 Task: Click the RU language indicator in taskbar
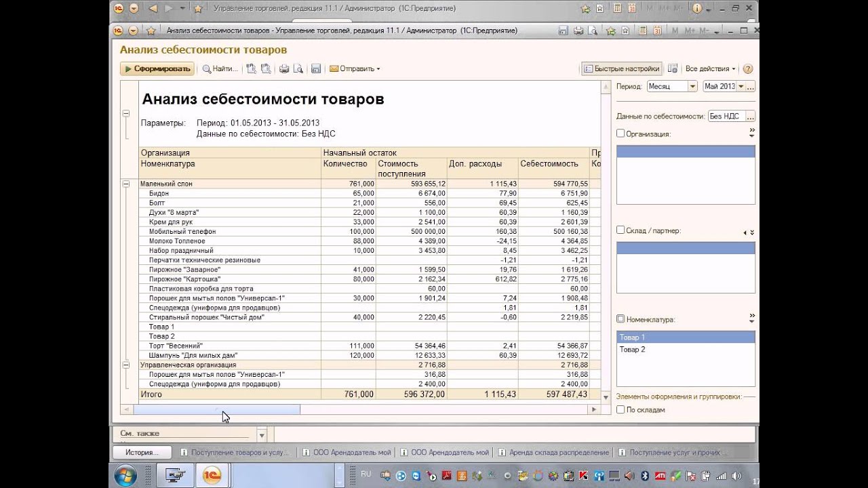tap(366, 474)
